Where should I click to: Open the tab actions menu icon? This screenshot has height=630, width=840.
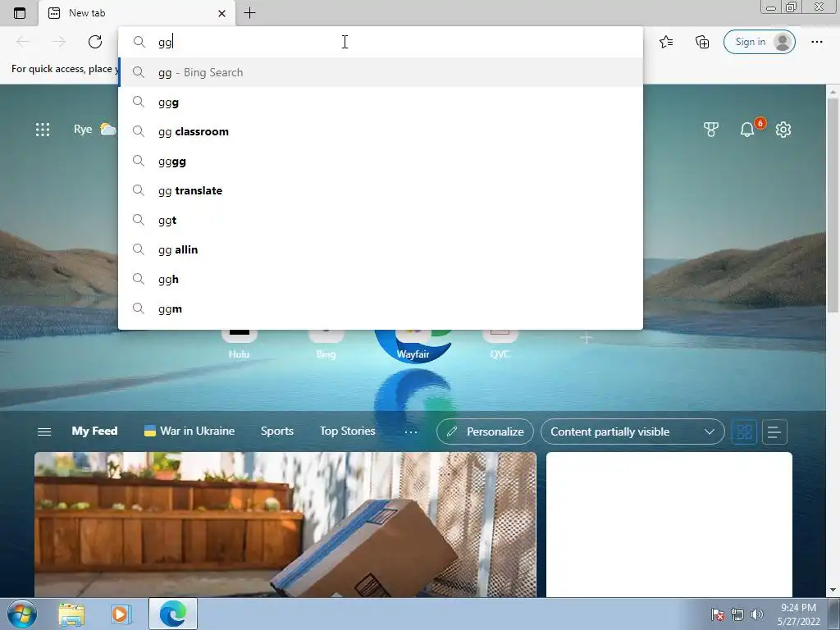(x=20, y=13)
